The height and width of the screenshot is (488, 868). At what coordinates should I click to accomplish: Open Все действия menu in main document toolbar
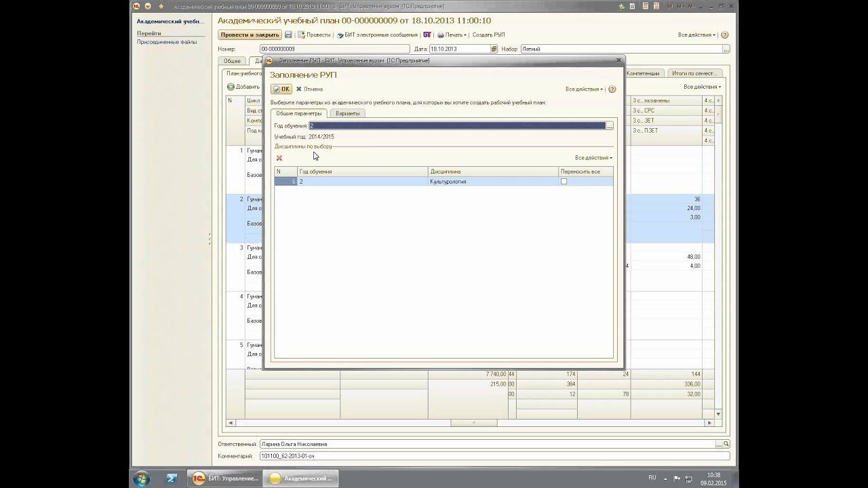[696, 35]
